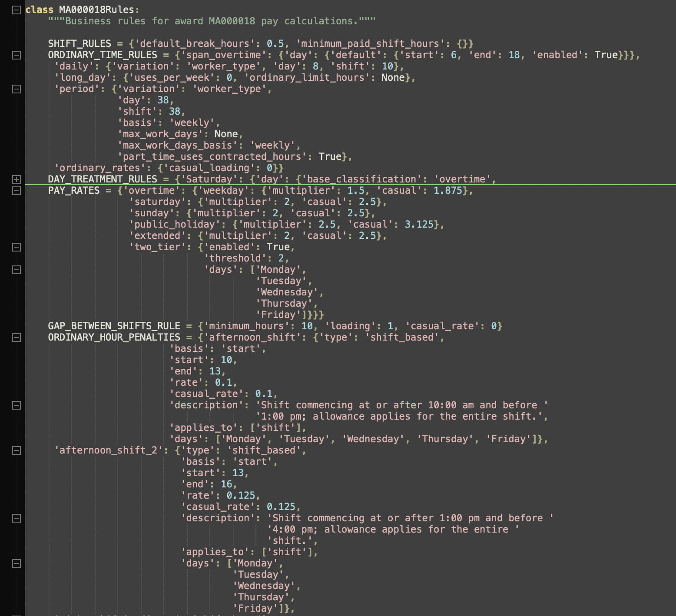
Task: Collapse the two_tier 'days' list starting with 'Monday'
Action: click(16, 270)
